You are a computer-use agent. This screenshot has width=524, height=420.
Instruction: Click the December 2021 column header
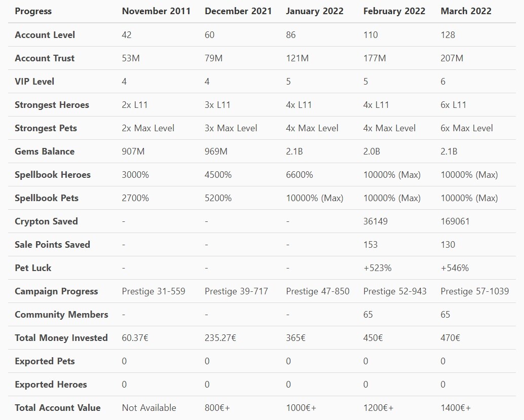coord(238,11)
